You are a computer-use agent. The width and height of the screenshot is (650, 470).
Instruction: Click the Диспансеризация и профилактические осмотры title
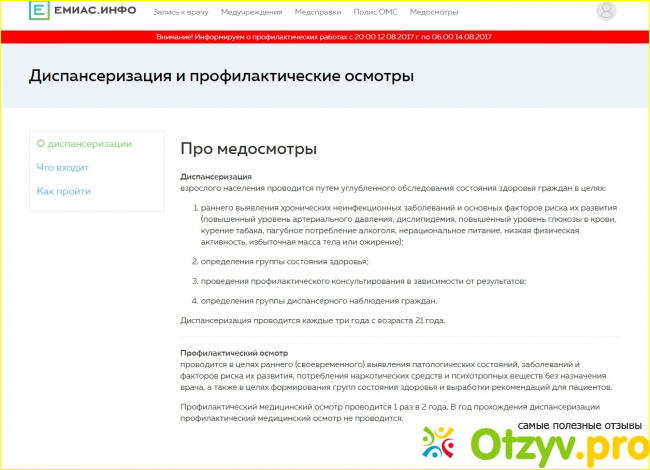[x=221, y=76]
